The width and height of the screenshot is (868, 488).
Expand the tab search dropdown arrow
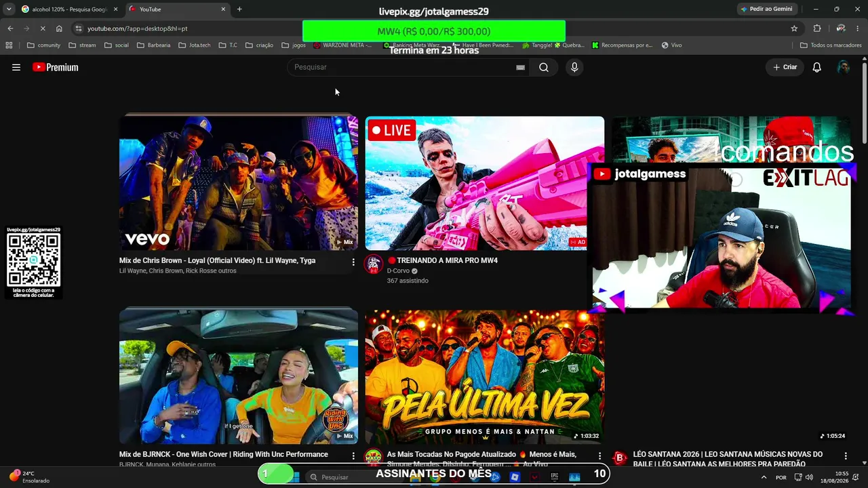[9, 9]
